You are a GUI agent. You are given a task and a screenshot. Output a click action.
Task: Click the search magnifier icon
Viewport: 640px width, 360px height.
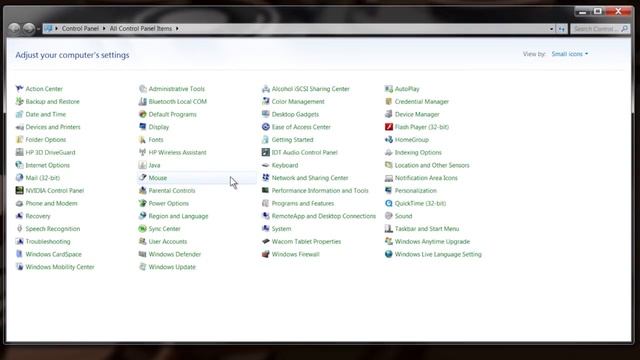[624, 29]
